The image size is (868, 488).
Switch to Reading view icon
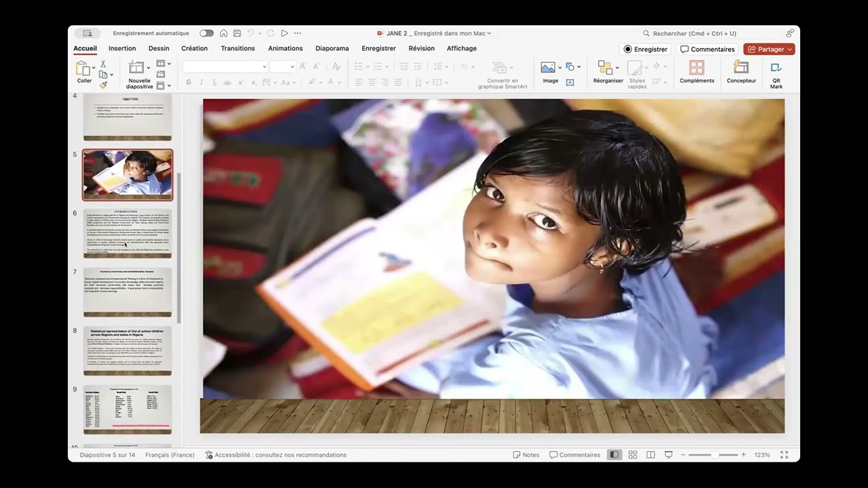tap(650, 455)
